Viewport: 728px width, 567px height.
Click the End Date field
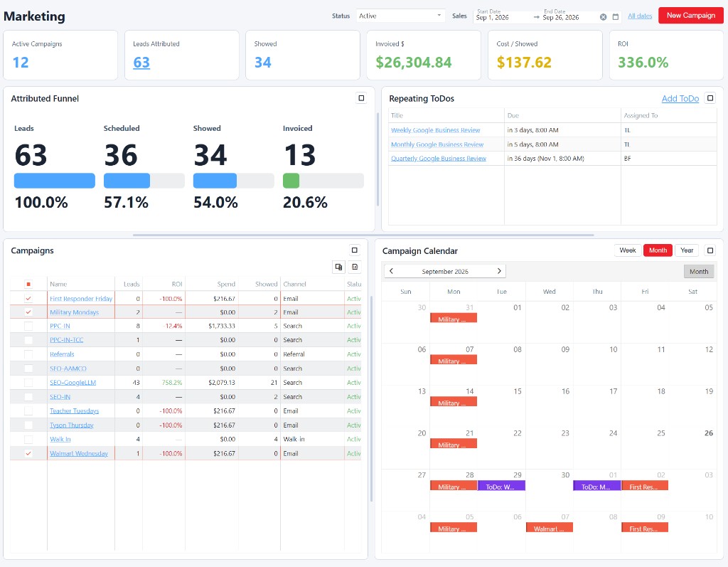(x=568, y=17)
